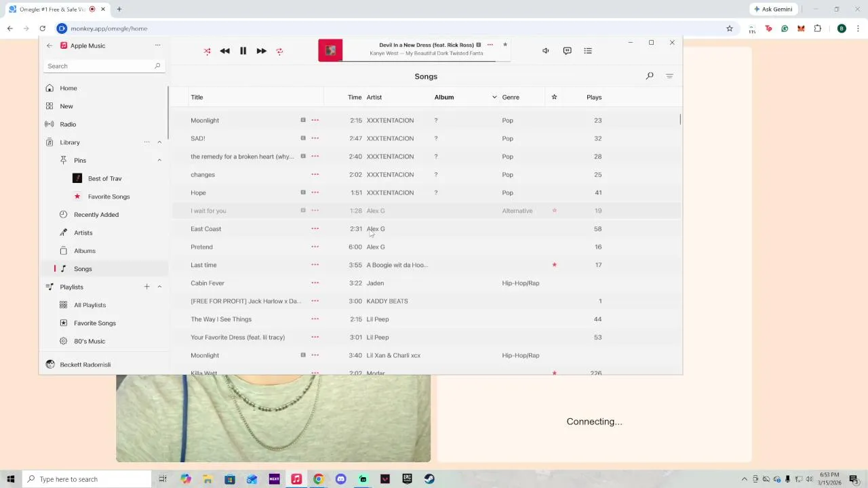Image resolution: width=868 pixels, height=488 pixels.
Task: Skip to the next track
Action: [261, 51]
